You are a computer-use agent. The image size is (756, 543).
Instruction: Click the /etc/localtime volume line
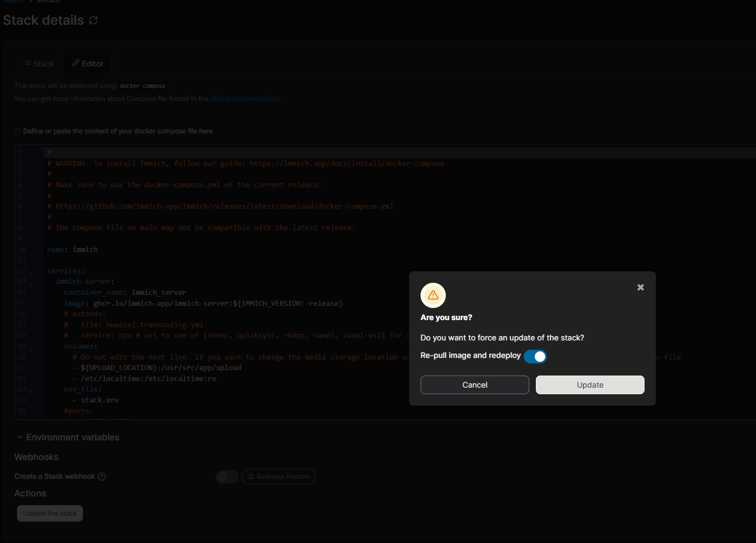point(144,379)
